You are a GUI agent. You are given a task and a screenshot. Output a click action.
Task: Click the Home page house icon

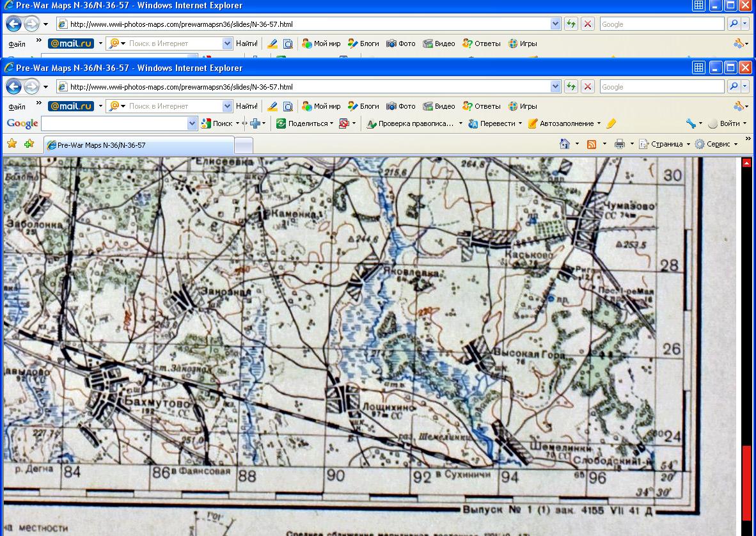565,144
